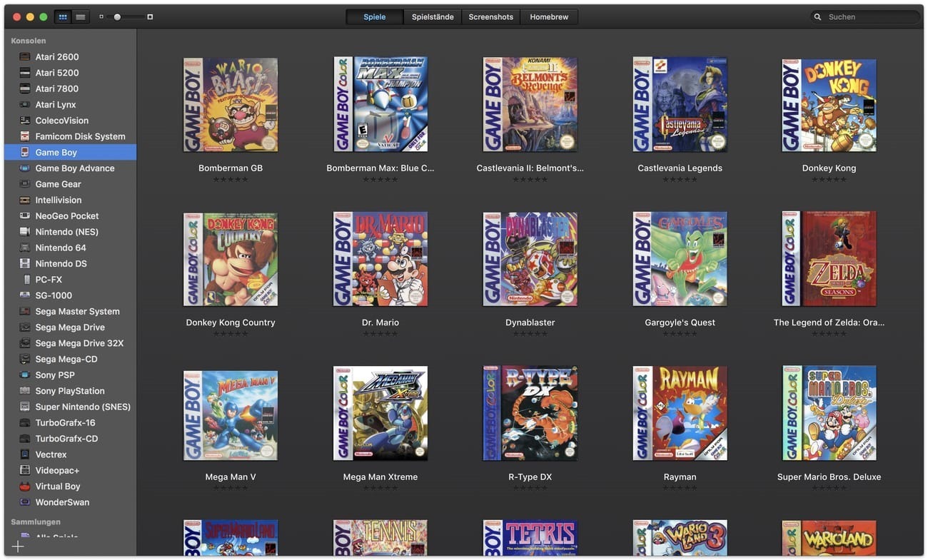
Task: Click the Sega Mega Drive 32X icon
Action: click(x=25, y=343)
